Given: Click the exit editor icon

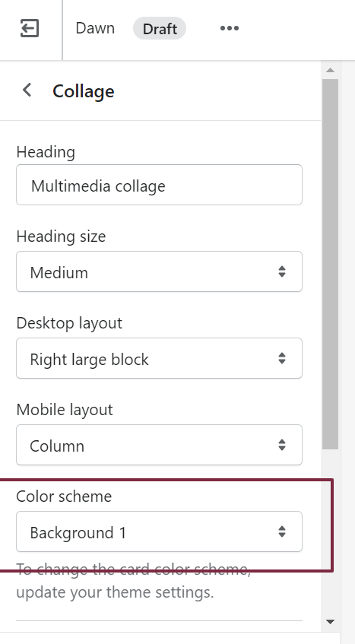Looking at the screenshot, I should coord(30,28).
